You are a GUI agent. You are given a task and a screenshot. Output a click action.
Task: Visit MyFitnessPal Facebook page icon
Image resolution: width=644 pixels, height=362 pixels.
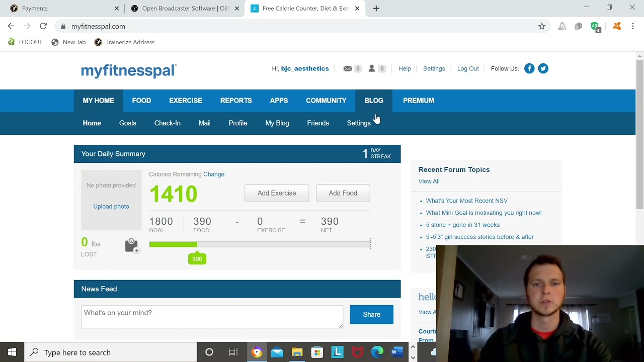pyautogui.click(x=529, y=68)
